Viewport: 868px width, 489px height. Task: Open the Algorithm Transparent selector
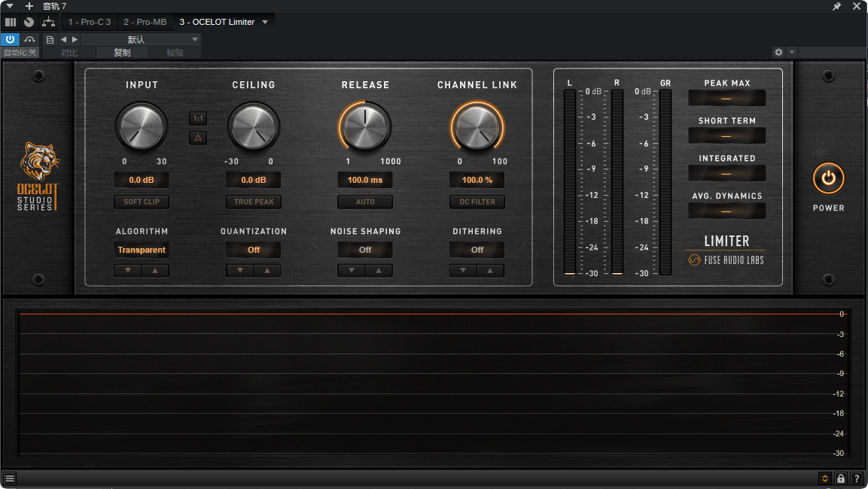point(142,250)
